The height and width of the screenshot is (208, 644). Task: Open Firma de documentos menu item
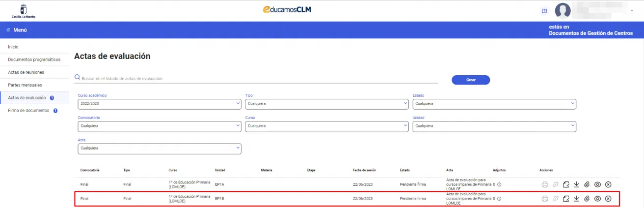coord(28,110)
